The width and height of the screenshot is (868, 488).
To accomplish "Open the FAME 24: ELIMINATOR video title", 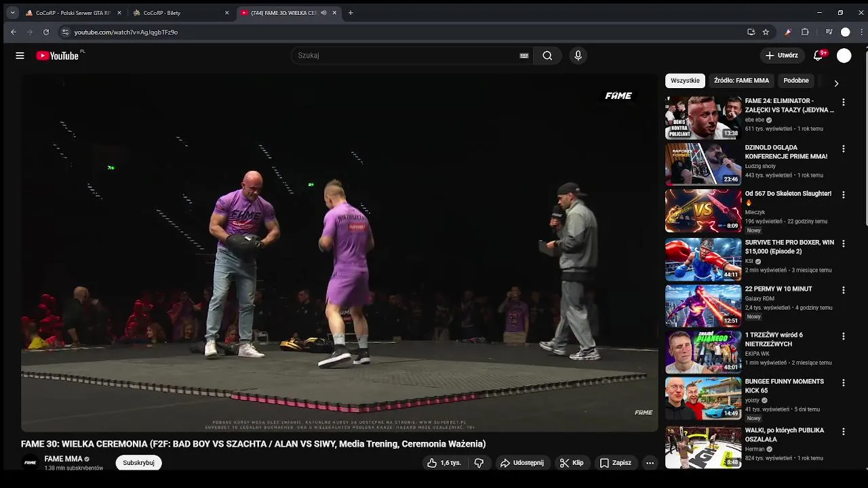I will click(x=789, y=105).
